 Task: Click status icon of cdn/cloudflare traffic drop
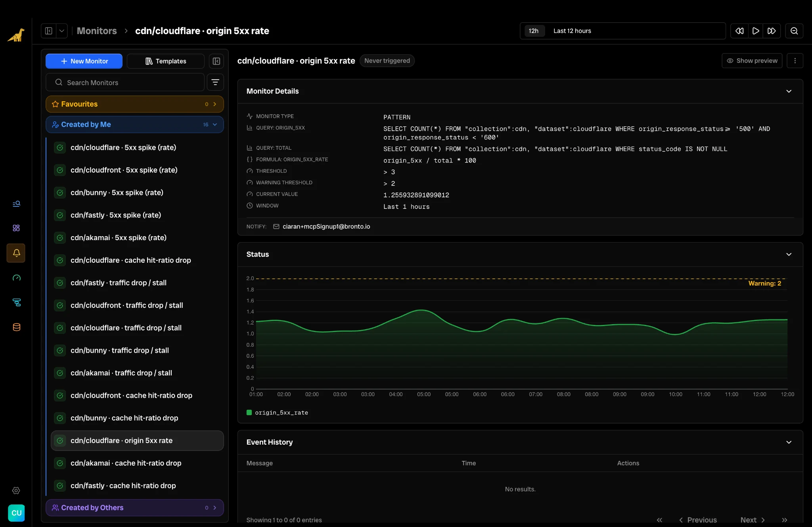tap(60, 328)
